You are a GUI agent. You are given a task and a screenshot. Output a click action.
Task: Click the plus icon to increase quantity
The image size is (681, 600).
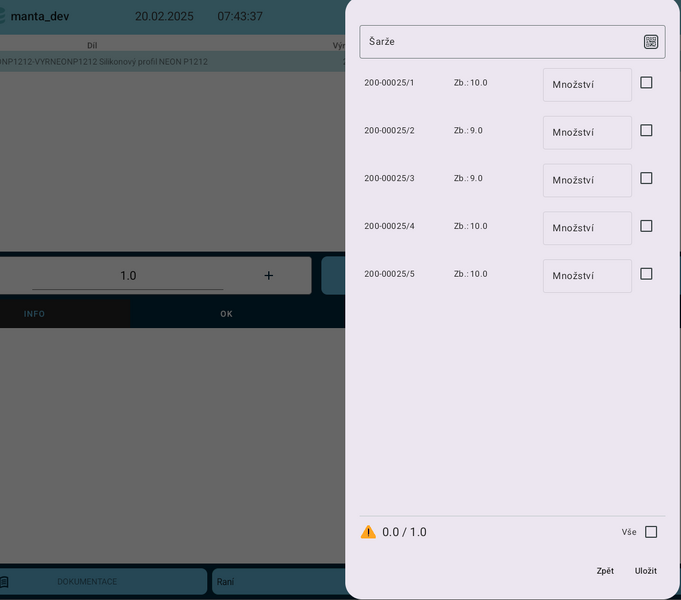[268, 275]
